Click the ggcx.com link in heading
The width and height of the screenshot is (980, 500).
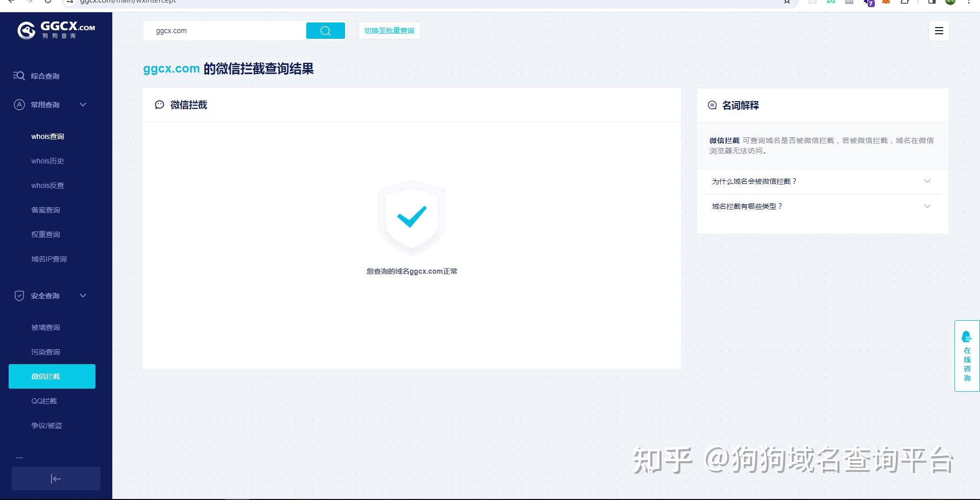coord(171,68)
